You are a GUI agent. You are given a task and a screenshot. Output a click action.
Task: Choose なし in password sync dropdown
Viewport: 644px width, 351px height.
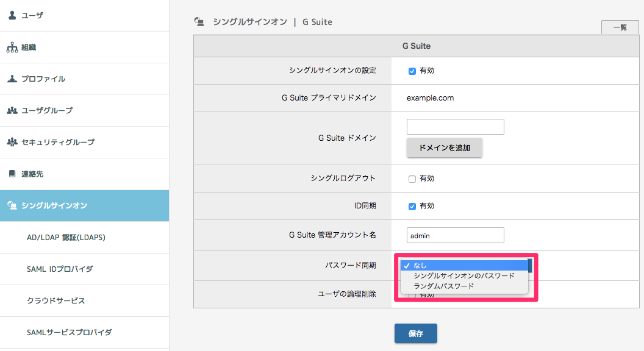click(x=464, y=266)
